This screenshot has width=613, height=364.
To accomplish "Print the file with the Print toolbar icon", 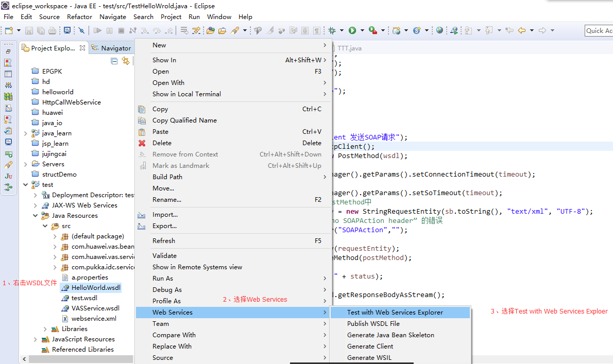I will coord(51,30).
